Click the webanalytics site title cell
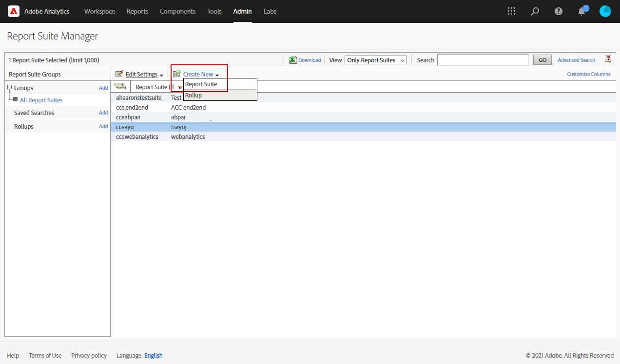 (188, 136)
